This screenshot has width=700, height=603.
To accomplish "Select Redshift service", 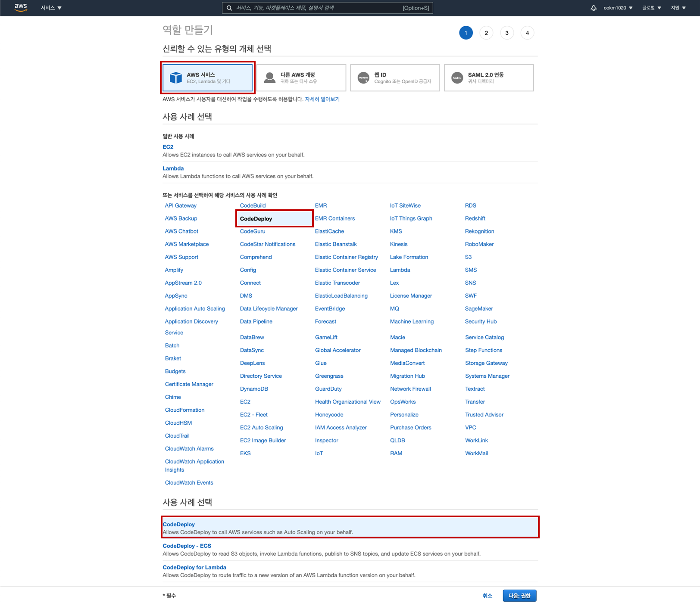I will 475,218.
